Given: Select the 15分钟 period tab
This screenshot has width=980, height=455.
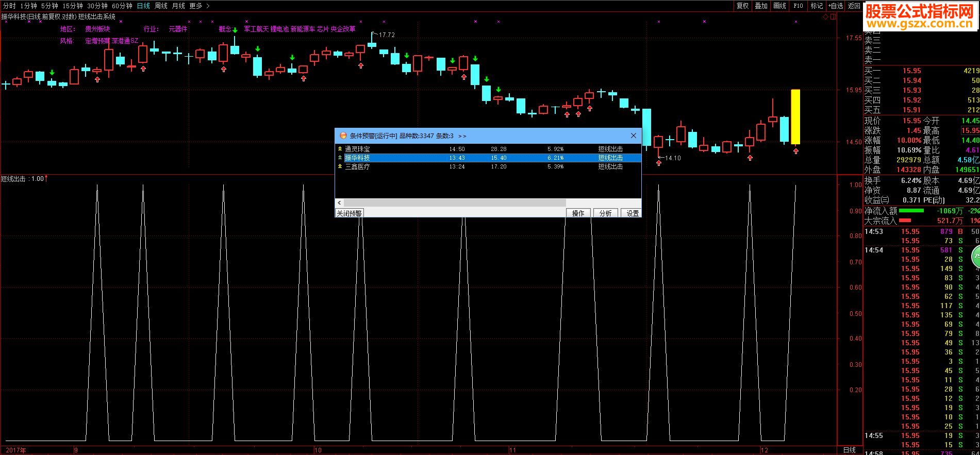Looking at the screenshot, I should tap(73, 6).
